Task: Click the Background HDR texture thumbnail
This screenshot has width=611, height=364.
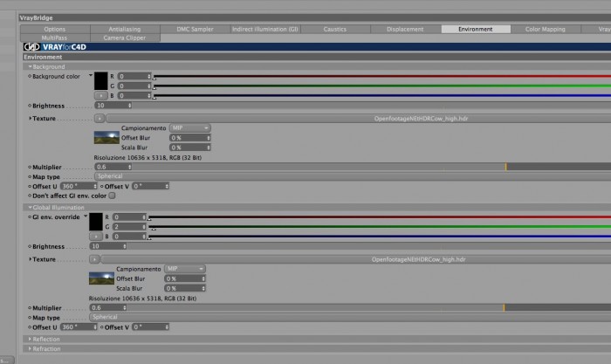Action: tap(106, 138)
